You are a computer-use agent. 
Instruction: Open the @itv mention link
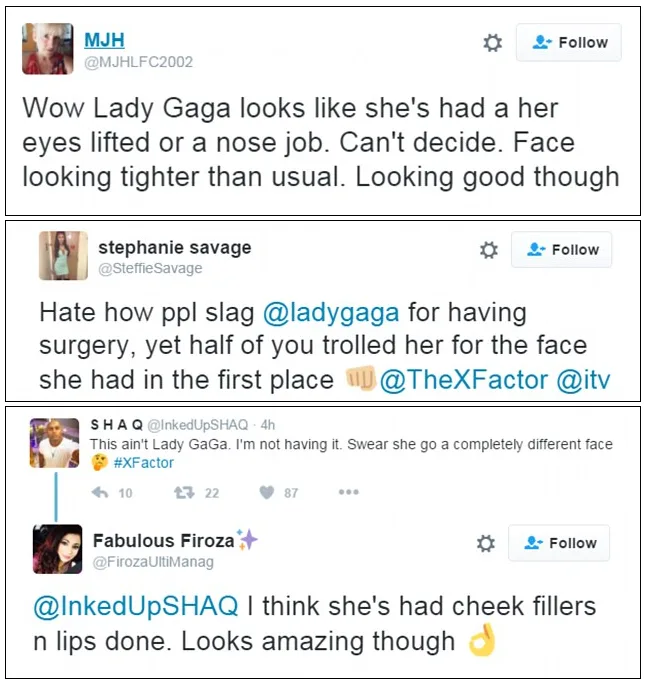tap(583, 380)
